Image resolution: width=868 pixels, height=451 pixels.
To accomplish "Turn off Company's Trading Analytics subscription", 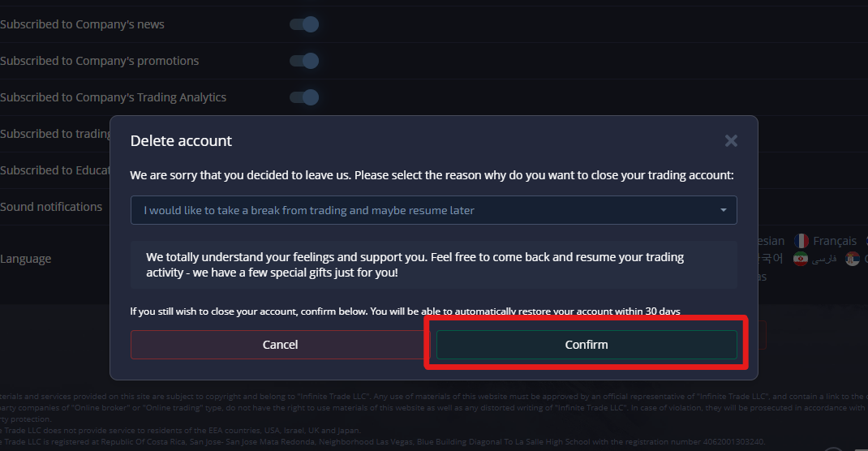I will (304, 97).
